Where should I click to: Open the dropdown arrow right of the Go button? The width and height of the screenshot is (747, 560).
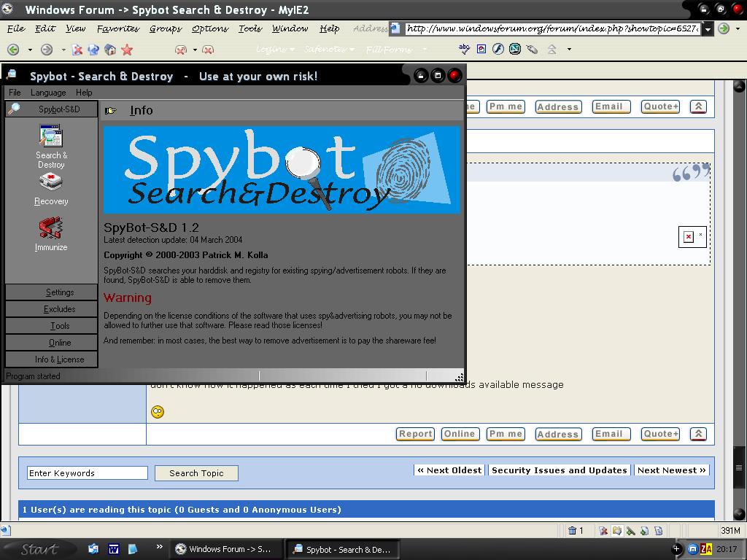[738, 28]
